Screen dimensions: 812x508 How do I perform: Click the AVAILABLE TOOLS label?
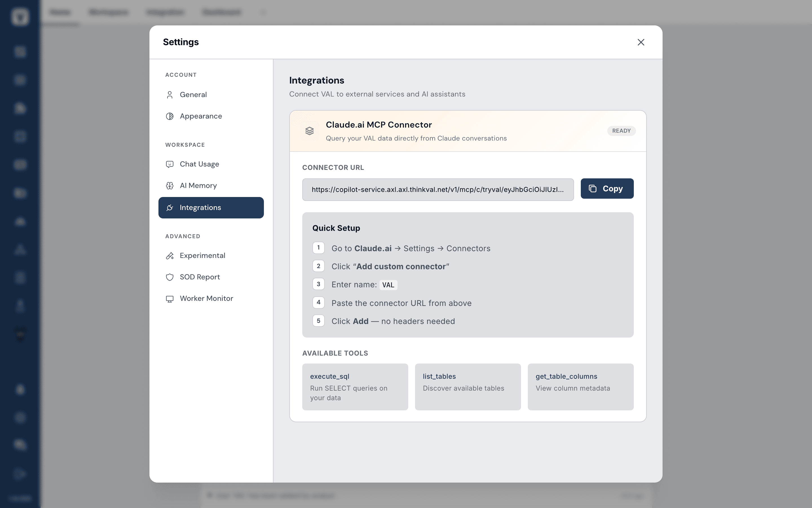coord(335,353)
